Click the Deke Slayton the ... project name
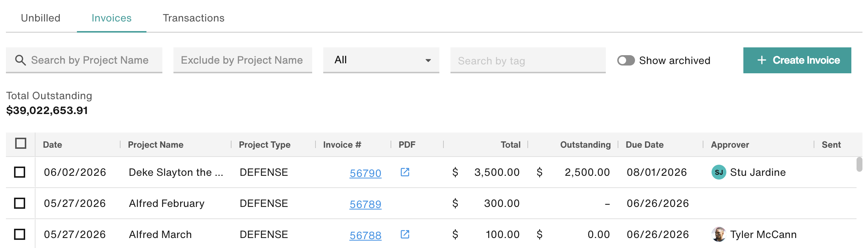 176,172
